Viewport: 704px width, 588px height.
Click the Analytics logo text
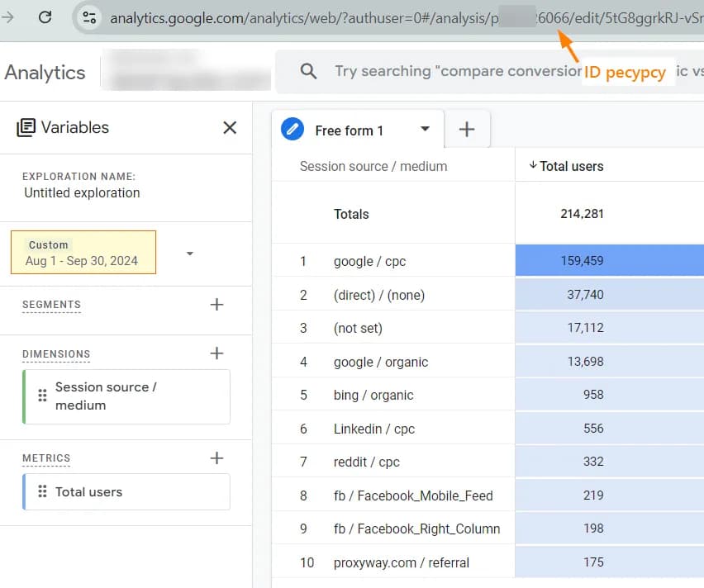pyautogui.click(x=45, y=73)
